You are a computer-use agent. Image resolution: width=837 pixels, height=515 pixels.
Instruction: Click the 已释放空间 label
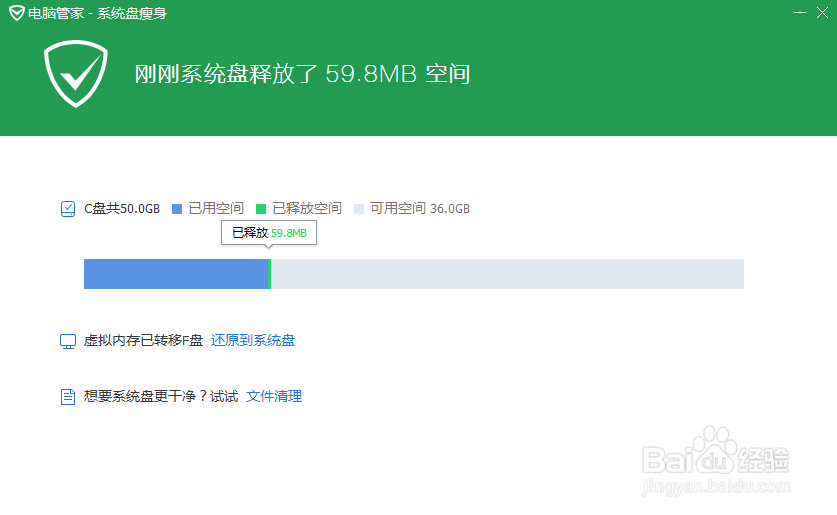pos(307,209)
